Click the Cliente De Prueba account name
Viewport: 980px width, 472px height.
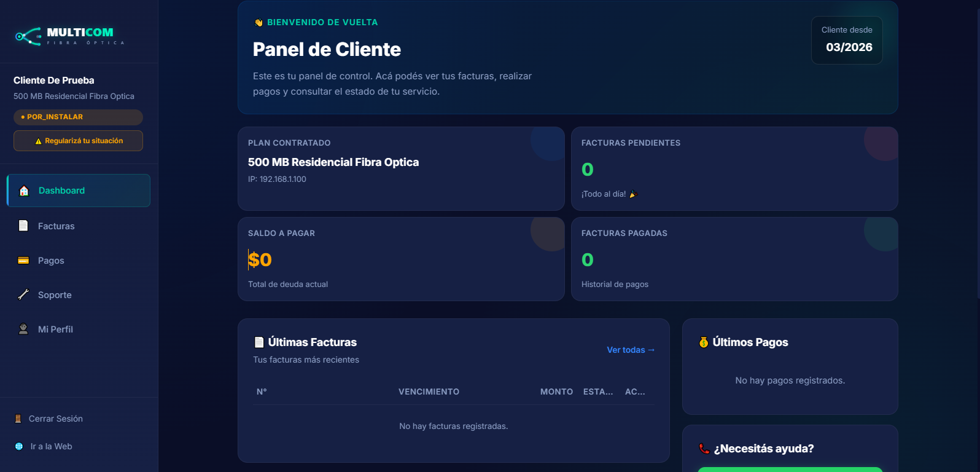pos(54,81)
